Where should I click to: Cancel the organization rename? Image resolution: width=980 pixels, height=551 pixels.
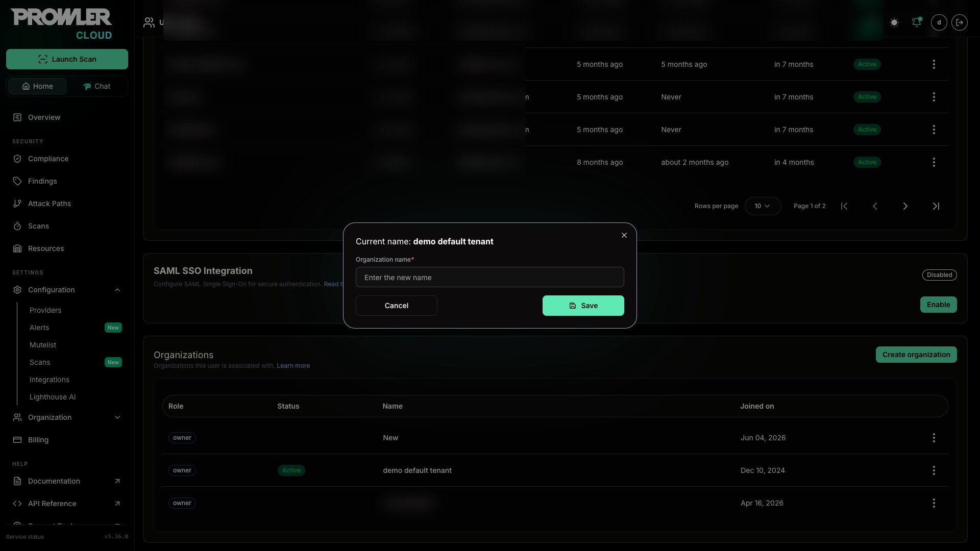click(397, 306)
